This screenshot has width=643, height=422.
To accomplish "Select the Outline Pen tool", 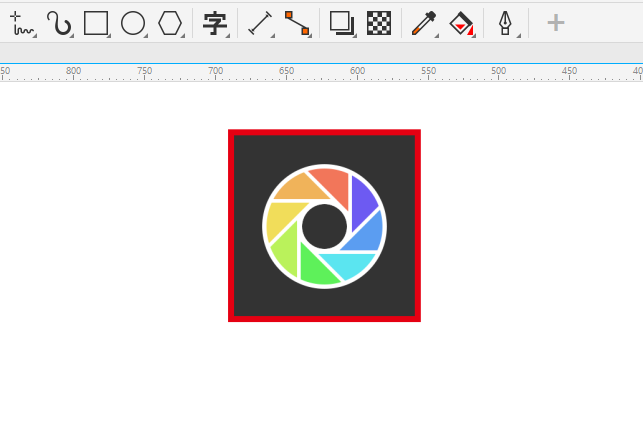I will (x=506, y=23).
